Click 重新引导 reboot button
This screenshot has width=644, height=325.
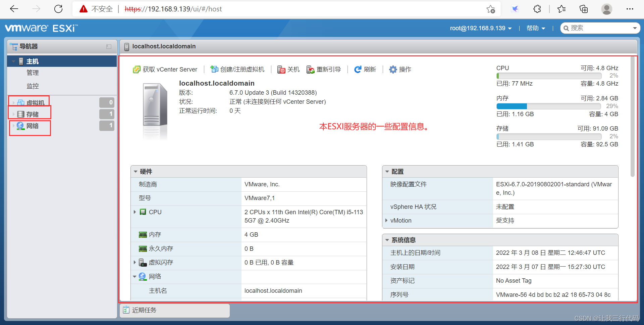[x=324, y=69]
